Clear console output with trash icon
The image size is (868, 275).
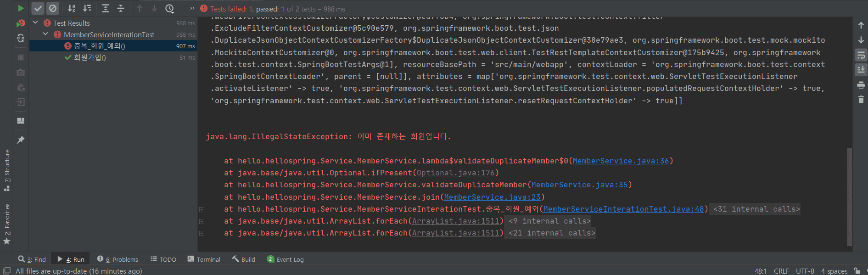[861, 99]
